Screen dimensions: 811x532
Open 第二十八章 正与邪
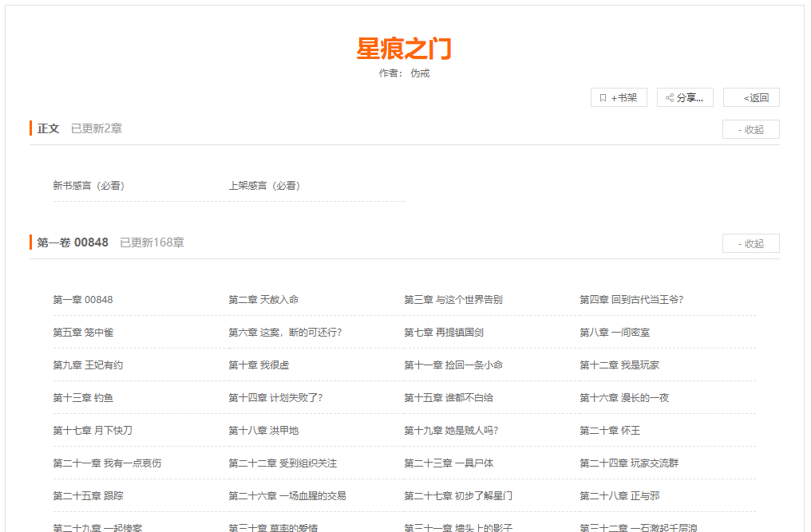pos(620,495)
